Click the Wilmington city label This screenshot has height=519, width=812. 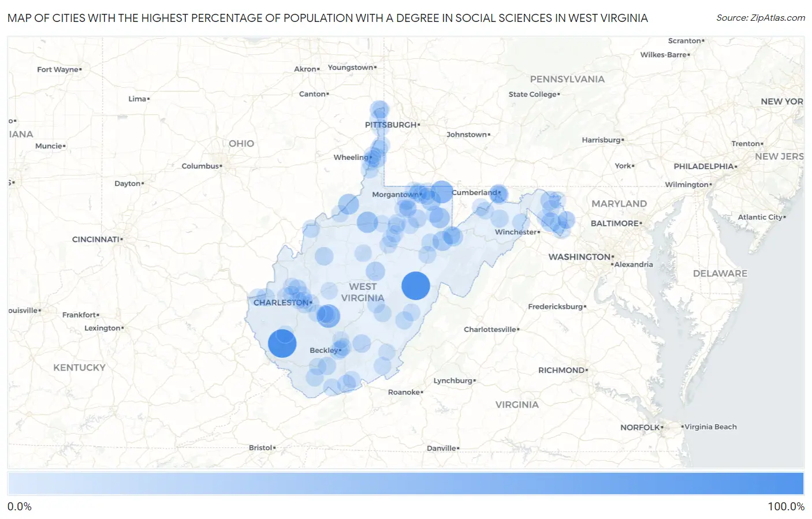click(x=687, y=185)
